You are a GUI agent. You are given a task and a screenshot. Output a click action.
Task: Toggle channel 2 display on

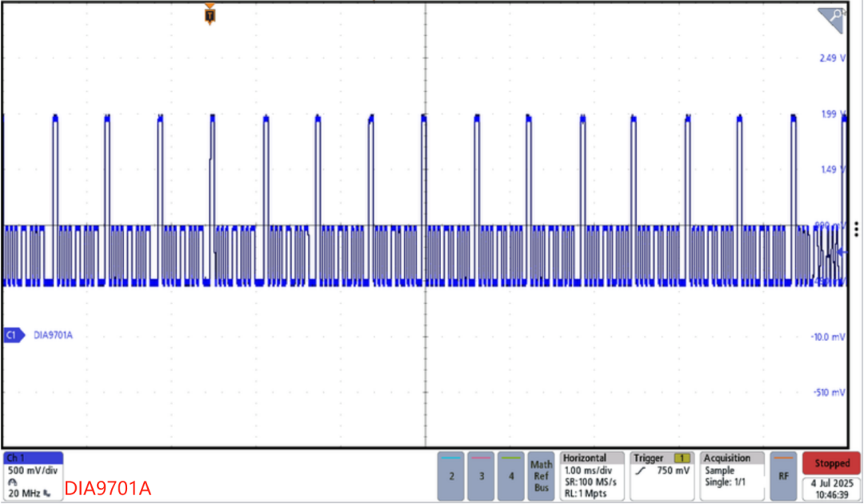(450, 474)
